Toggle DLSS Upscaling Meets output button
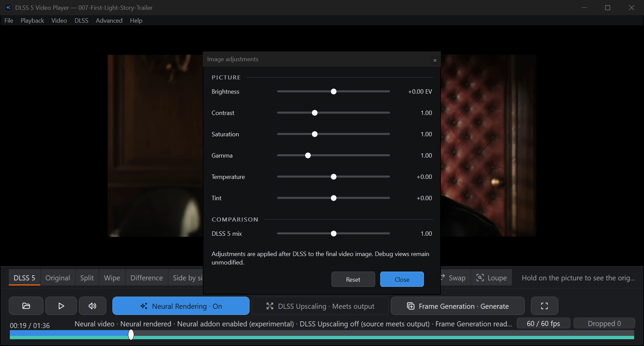 pos(320,306)
